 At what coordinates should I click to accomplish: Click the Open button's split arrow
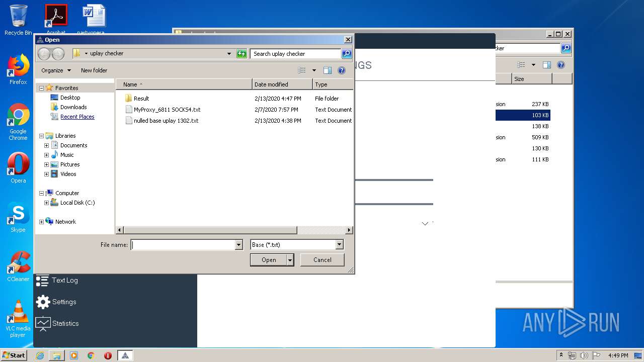[290, 260]
